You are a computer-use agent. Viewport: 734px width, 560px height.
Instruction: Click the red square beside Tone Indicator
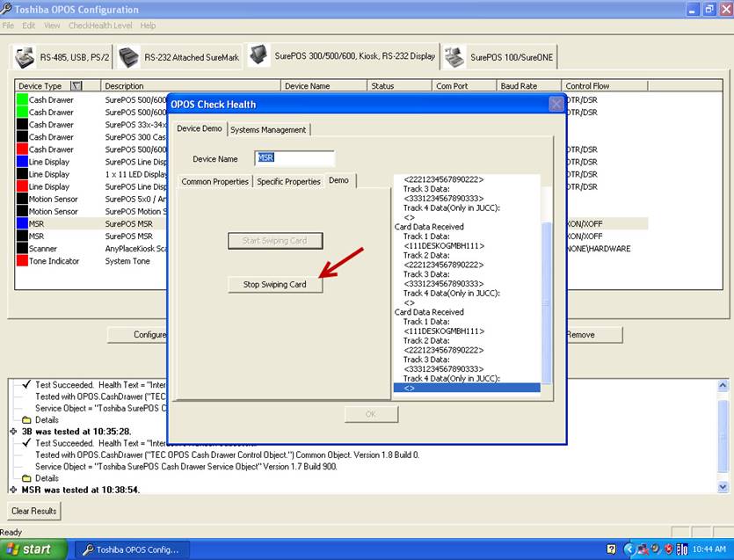pos(22,261)
